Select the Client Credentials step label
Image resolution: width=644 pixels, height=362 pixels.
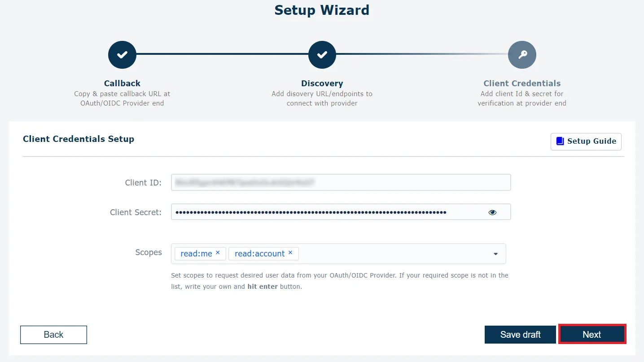click(x=522, y=83)
